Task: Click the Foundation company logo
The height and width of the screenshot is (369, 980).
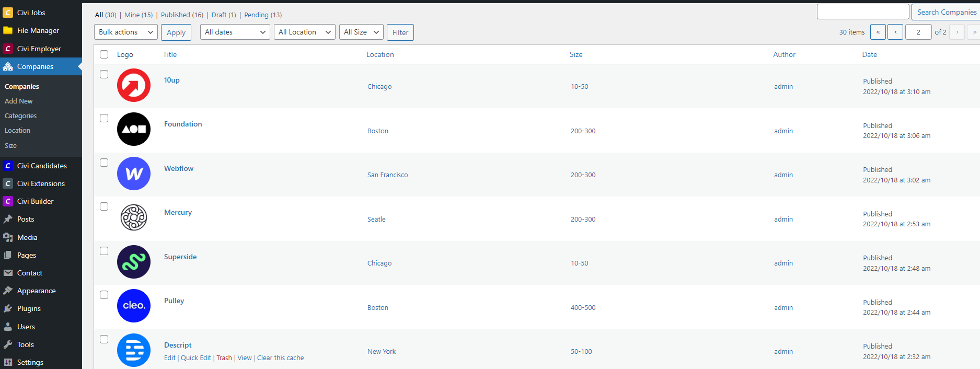Action: [134, 129]
